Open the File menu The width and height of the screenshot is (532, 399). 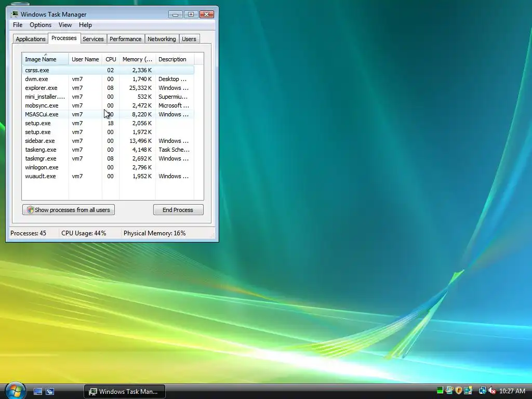(18, 25)
